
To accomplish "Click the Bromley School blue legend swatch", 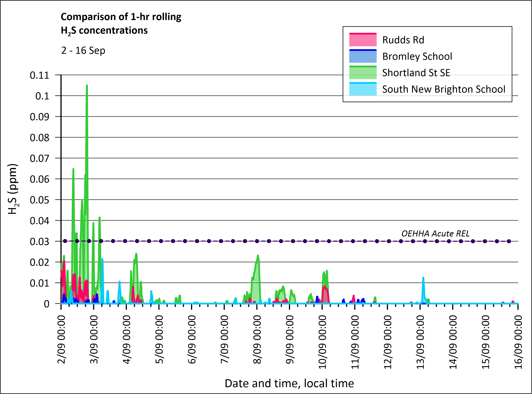I will pyautogui.click(x=363, y=56).
